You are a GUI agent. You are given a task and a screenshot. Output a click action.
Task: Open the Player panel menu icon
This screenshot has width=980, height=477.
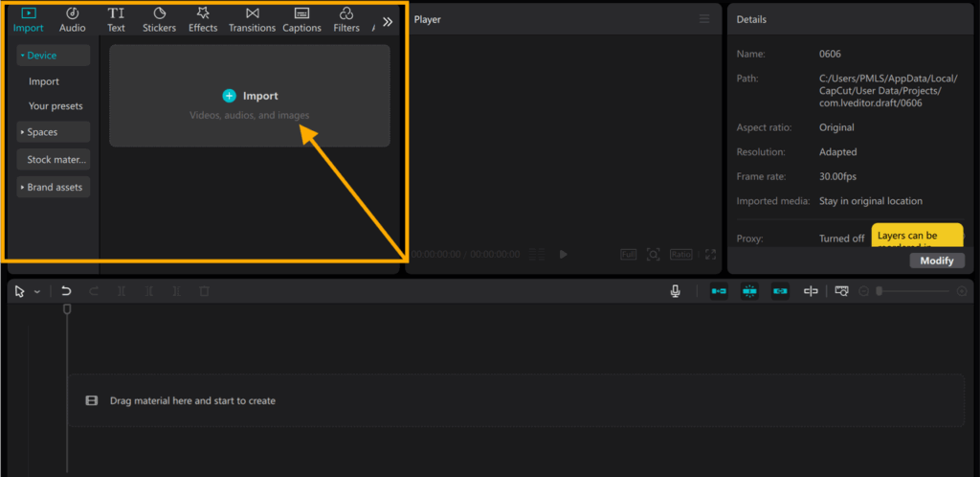tap(704, 19)
